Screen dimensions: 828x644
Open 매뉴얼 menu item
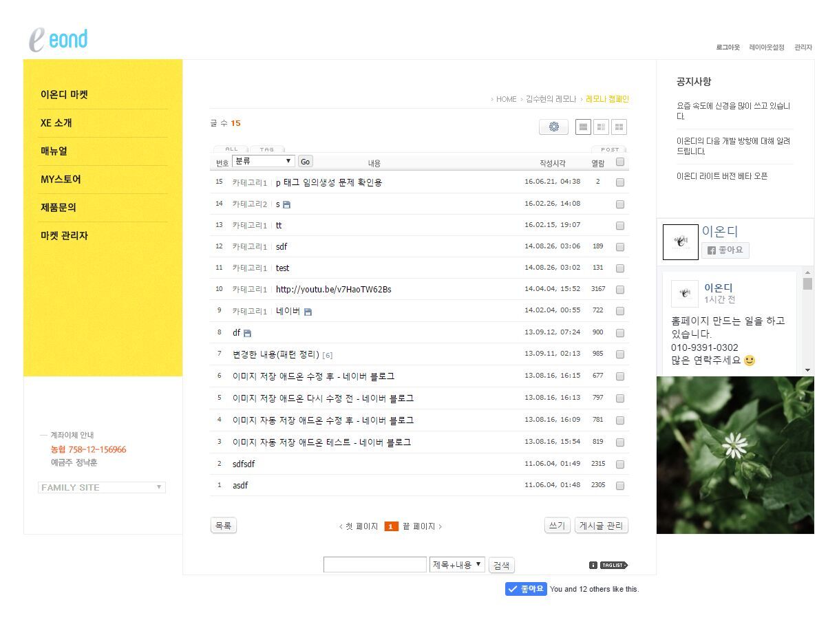[54, 151]
